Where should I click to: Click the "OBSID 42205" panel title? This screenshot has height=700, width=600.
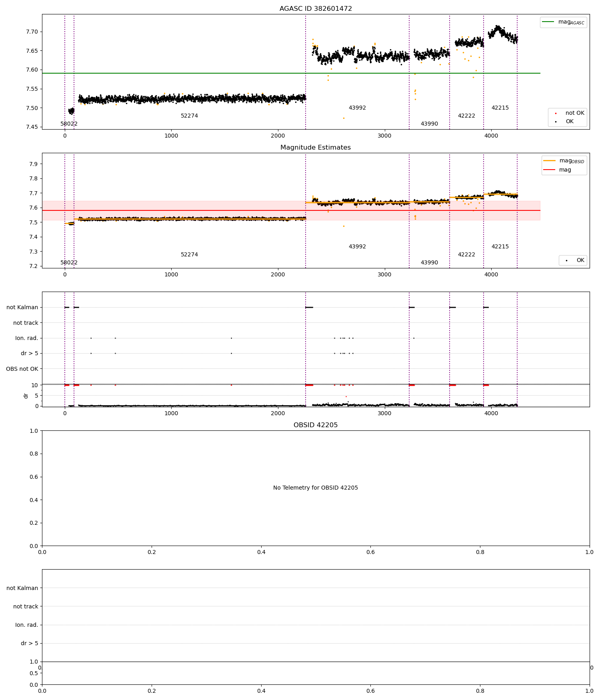point(316,425)
